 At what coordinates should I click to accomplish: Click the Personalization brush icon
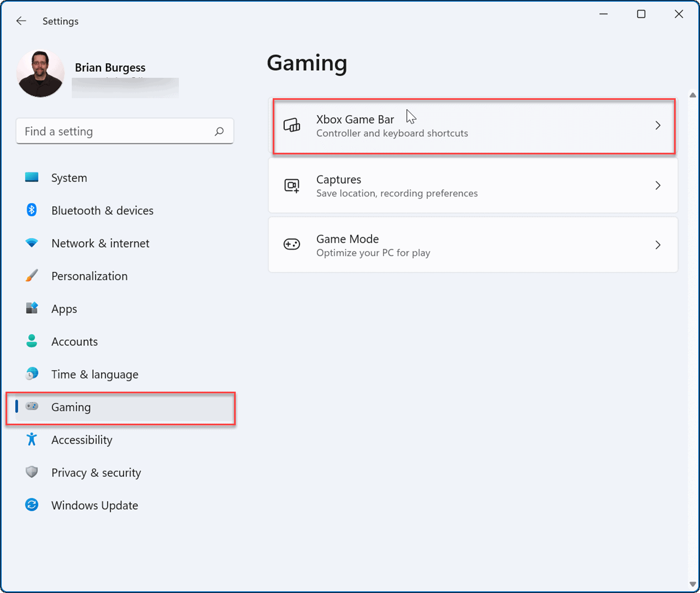(31, 275)
